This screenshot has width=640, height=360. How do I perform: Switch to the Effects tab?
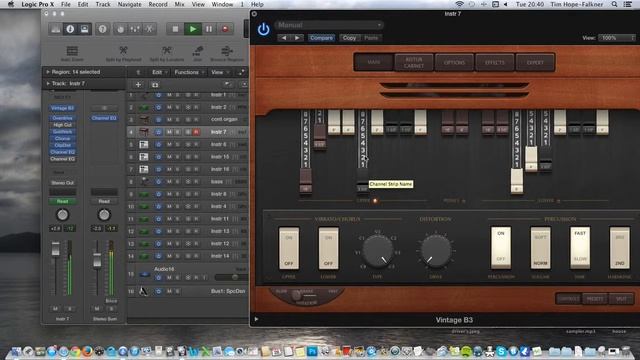click(494, 62)
